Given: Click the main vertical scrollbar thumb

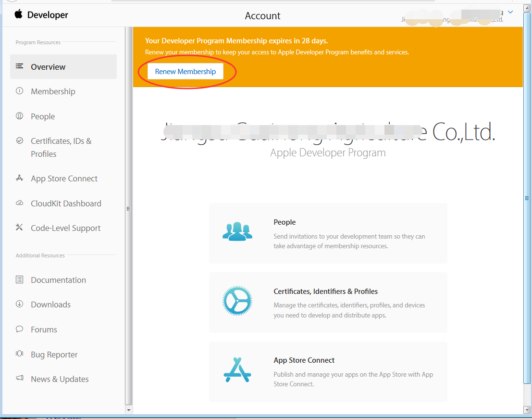Looking at the screenshot, I should coord(527,198).
